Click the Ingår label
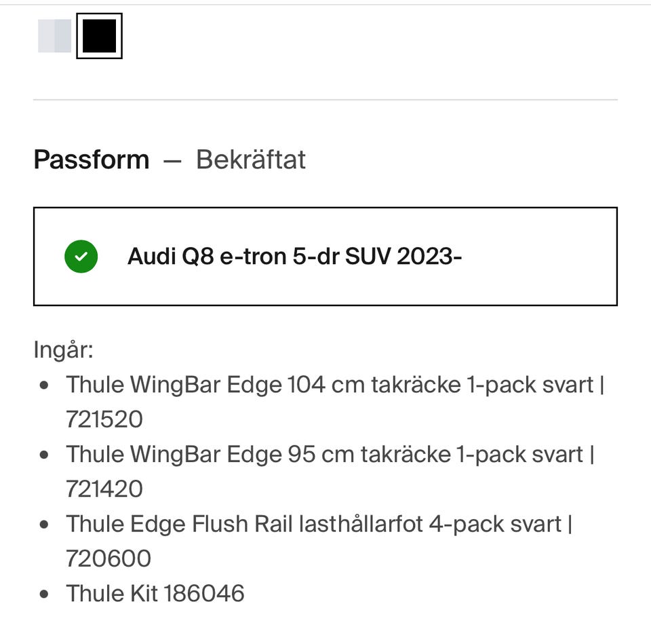651x644 pixels. (x=63, y=350)
